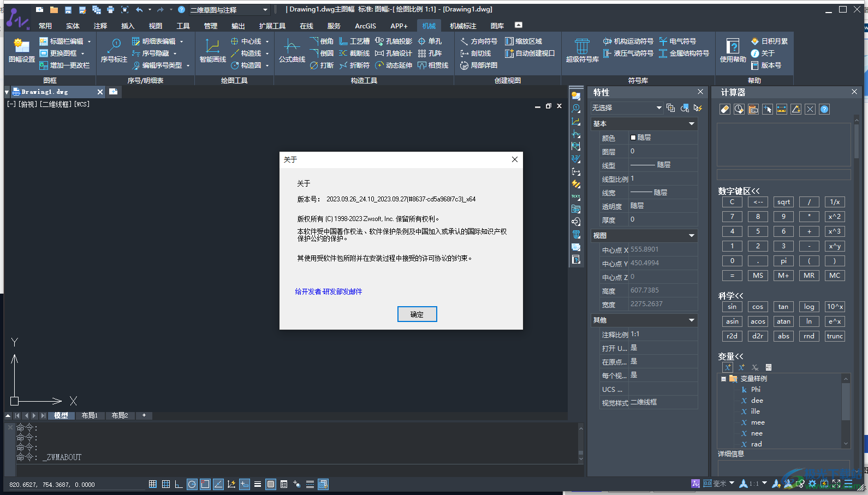Open 电气符号 electrical symbols library
Image resolution: width=868 pixels, height=495 pixels.
(677, 41)
